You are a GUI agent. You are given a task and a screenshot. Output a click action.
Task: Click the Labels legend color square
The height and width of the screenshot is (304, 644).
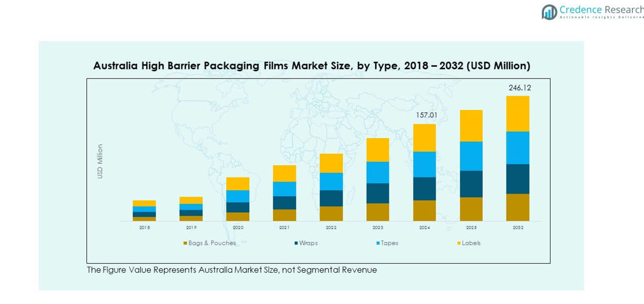pyautogui.click(x=459, y=243)
